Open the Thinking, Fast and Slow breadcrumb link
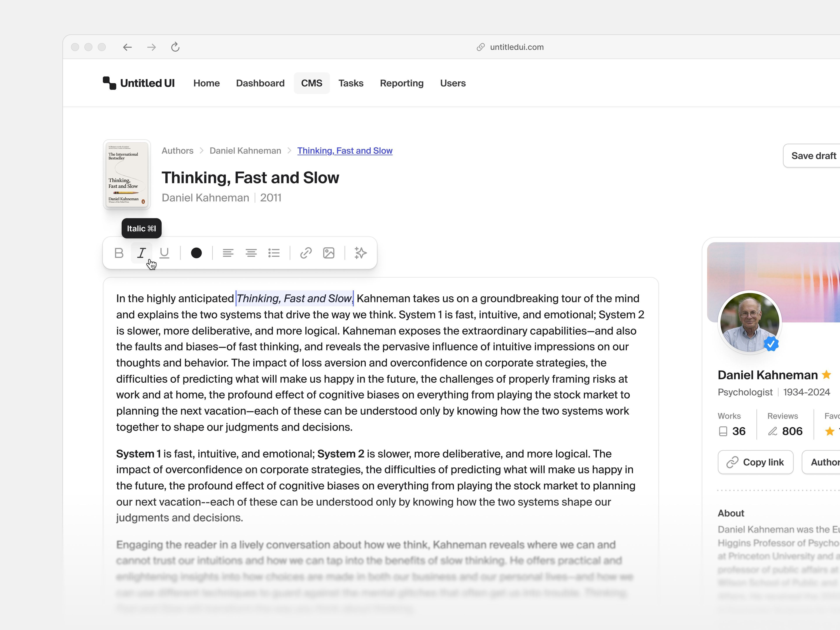This screenshot has width=840, height=630. (345, 151)
